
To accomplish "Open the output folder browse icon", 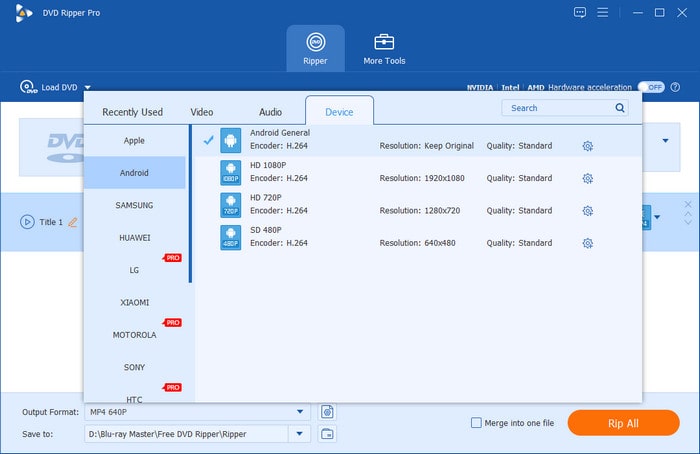I will click(327, 434).
